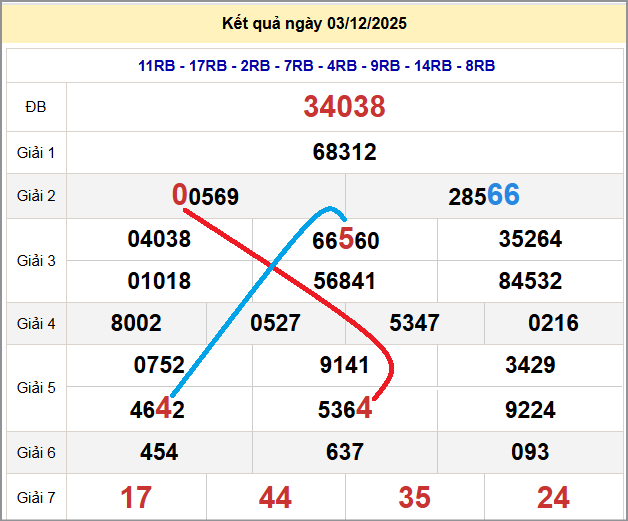
Task: Click the Giải 6 number 637
Action: pyautogui.click(x=345, y=453)
